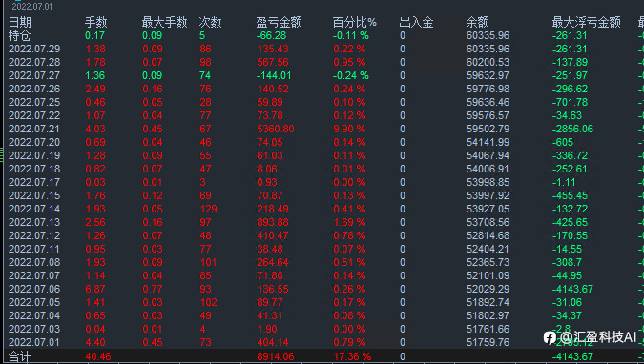
Task: Click the loss value -144.01
Action: point(274,75)
